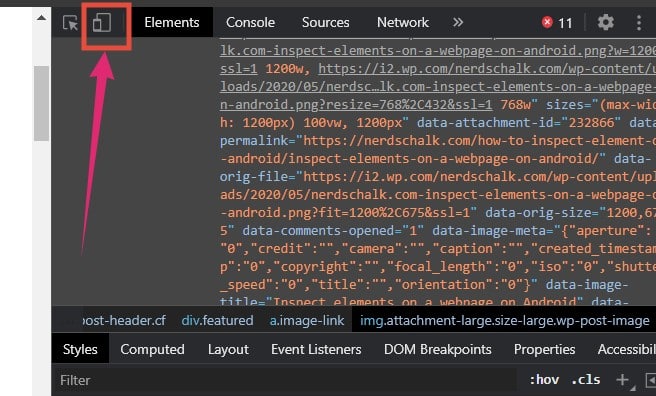Open the DOM Breakpoints pane tab

(x=438, y=349)
